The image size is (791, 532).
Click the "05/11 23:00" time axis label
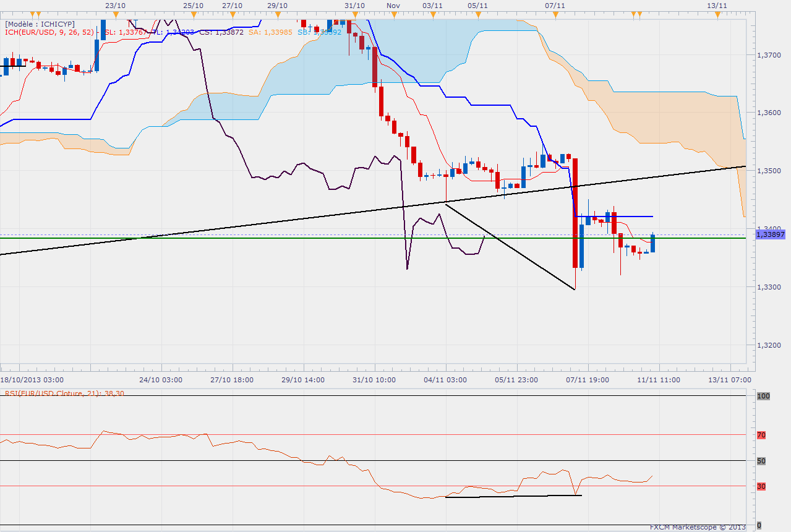516,380
